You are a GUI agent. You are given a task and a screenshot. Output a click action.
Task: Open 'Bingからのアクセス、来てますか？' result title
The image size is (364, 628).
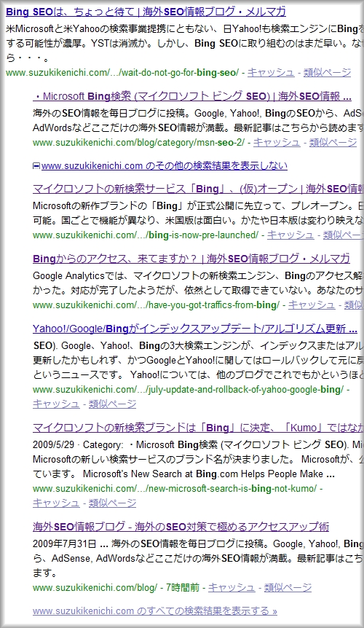coord(191,259)
